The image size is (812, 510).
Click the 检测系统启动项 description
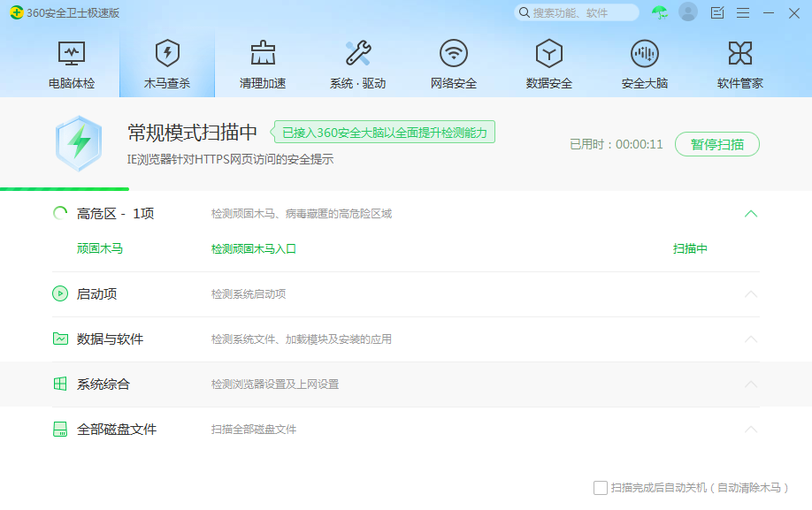coord(249,293)
